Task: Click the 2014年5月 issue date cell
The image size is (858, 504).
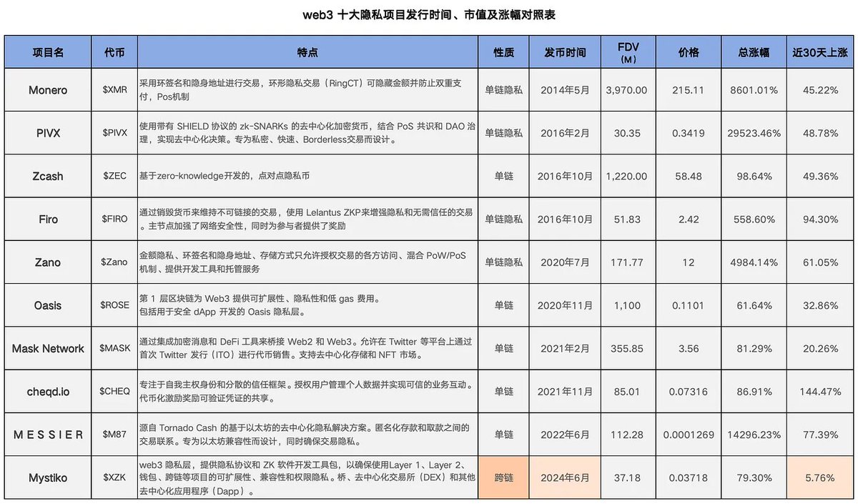Action: [565, 90]
